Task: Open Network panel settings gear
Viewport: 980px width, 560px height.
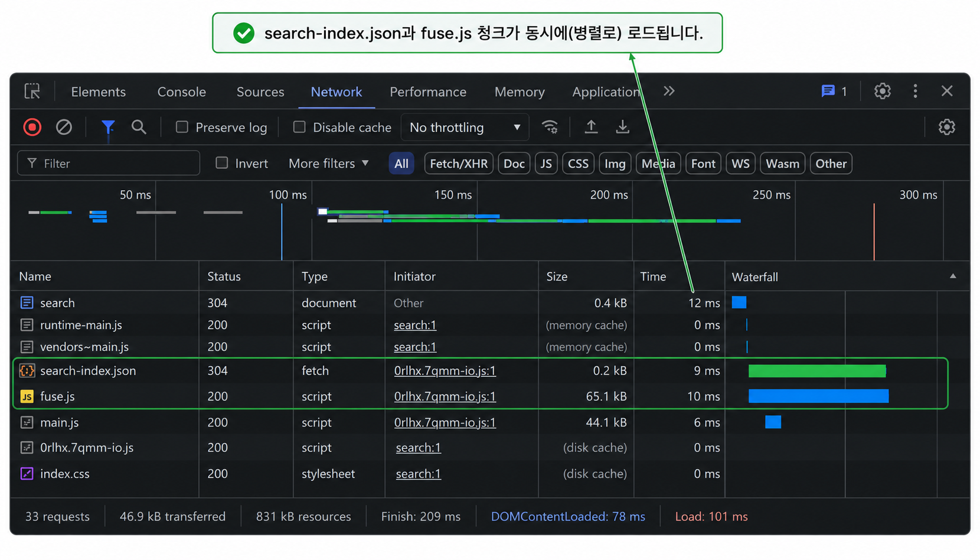Action: [x=947, y=127]
